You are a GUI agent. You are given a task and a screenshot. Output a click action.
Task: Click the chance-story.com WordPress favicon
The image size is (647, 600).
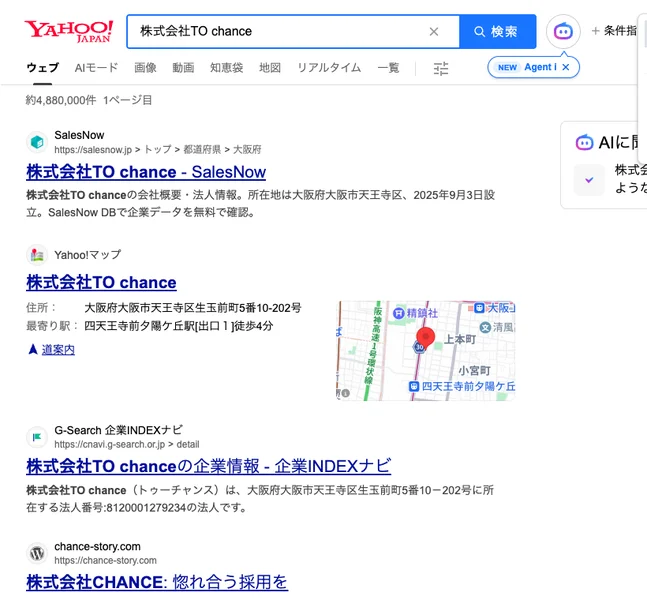point(37,553)
